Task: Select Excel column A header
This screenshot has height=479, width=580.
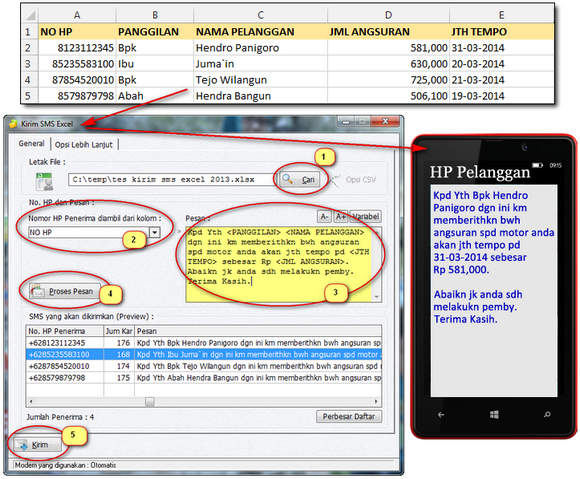Action: pos(77,15)
